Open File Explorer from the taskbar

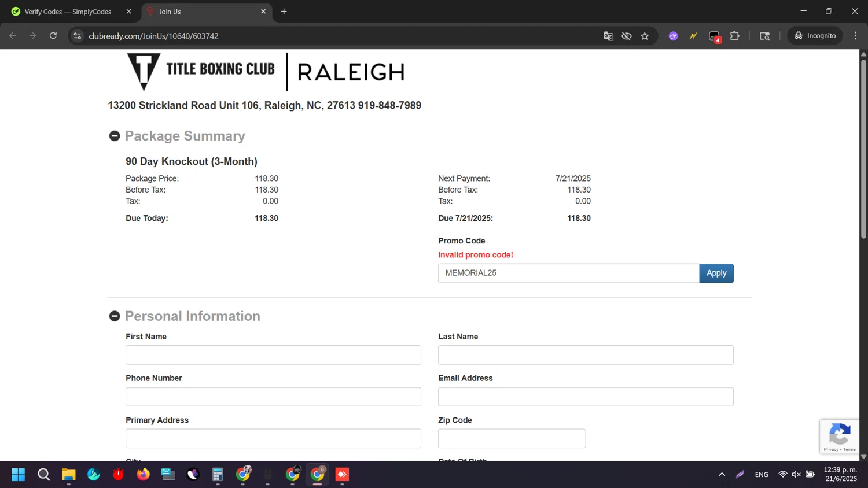coord(68,475)
